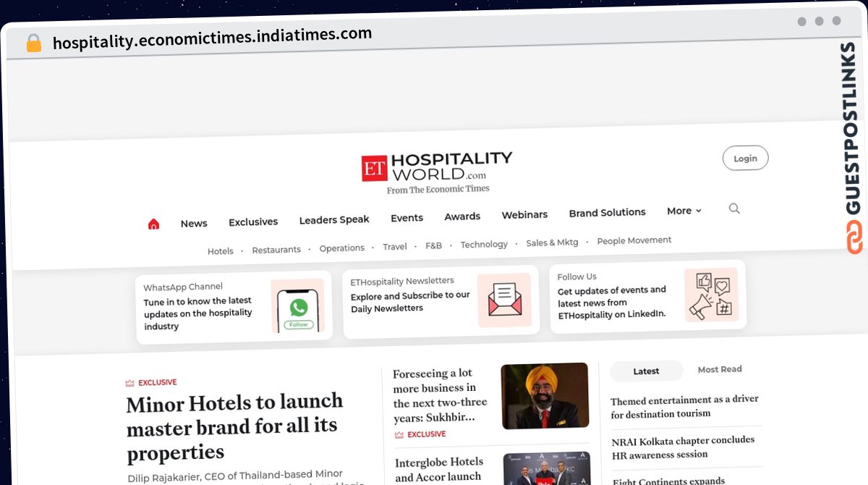Select the Restaurants subcategory link
868x485 pixels.
276,250
